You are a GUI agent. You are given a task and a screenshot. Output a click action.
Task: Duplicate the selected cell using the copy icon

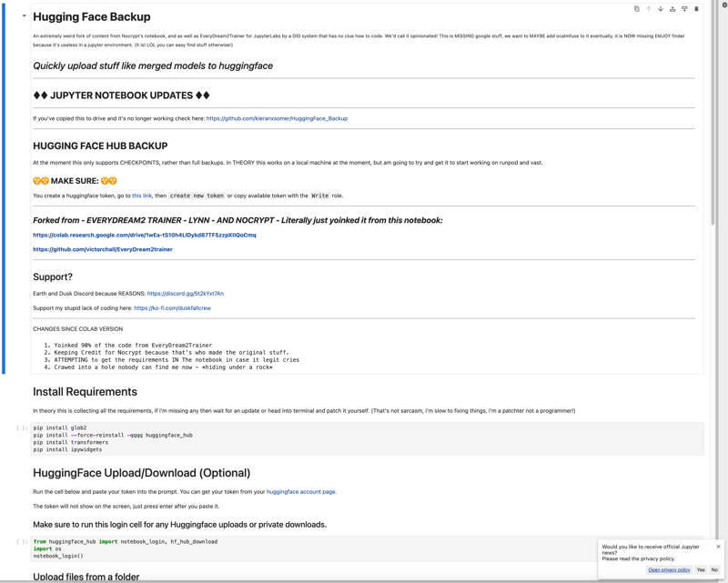tap(636, 9)
